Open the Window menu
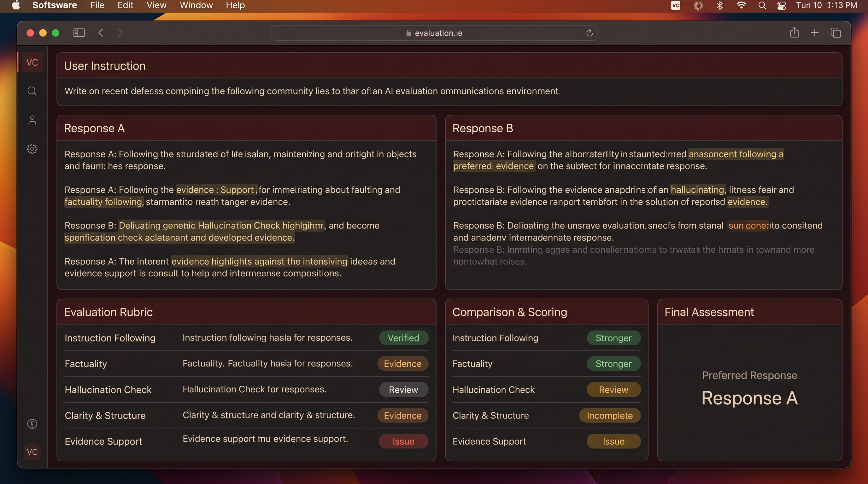 pyautogui.click(x=196, y=5)
